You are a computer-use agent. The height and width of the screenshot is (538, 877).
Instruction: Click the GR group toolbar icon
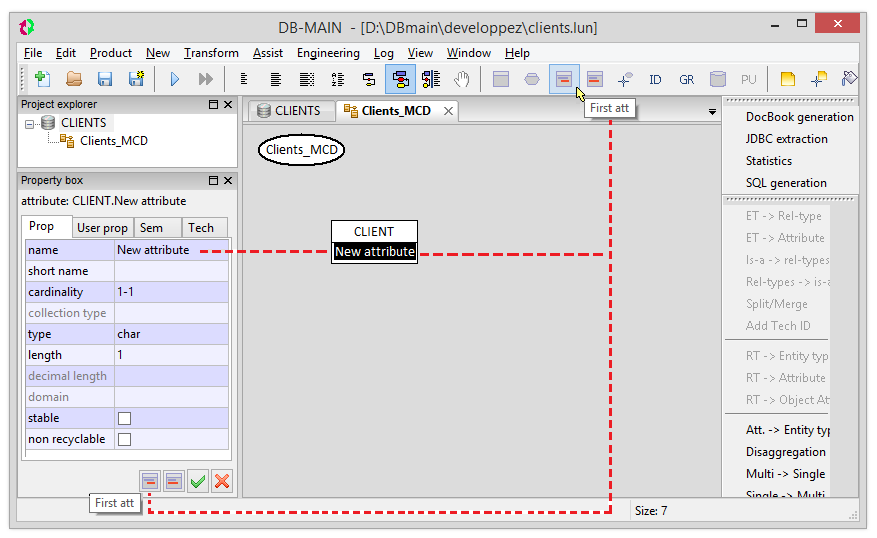pos(687,79)
